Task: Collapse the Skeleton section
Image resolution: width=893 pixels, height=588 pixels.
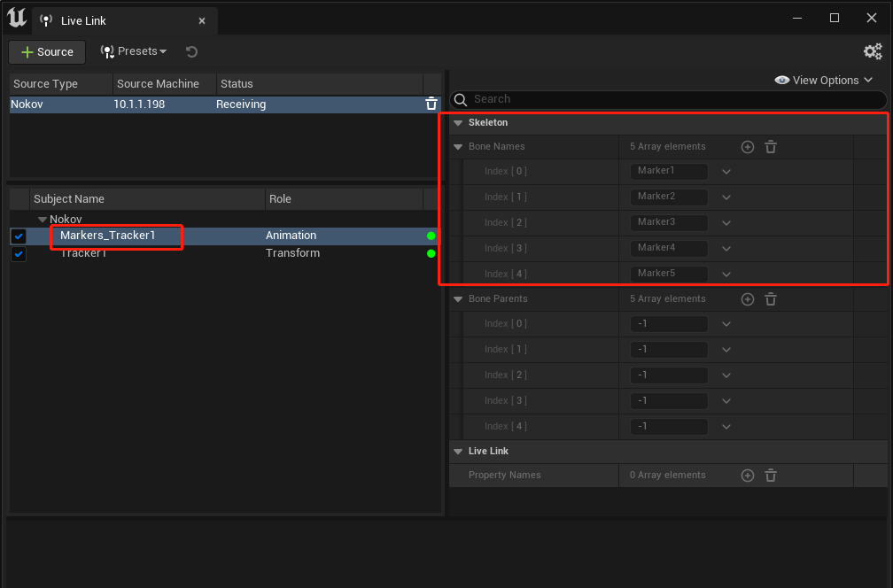Action: click(458, 123)
